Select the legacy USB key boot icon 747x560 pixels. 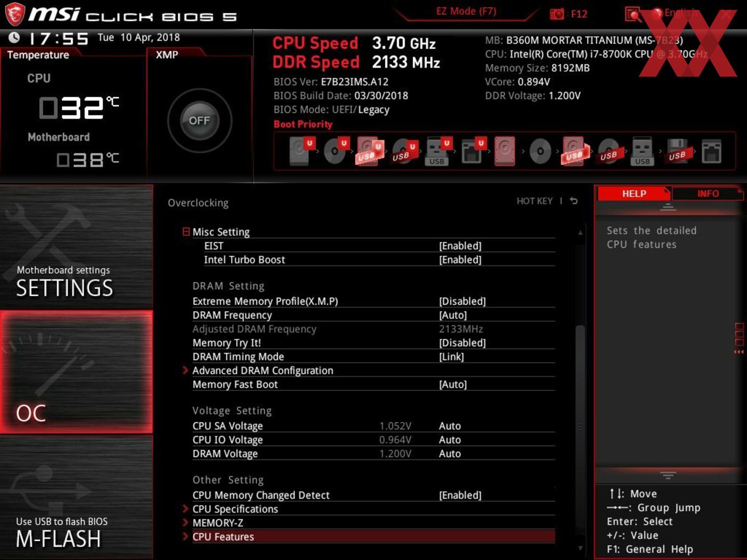[642, 151]
